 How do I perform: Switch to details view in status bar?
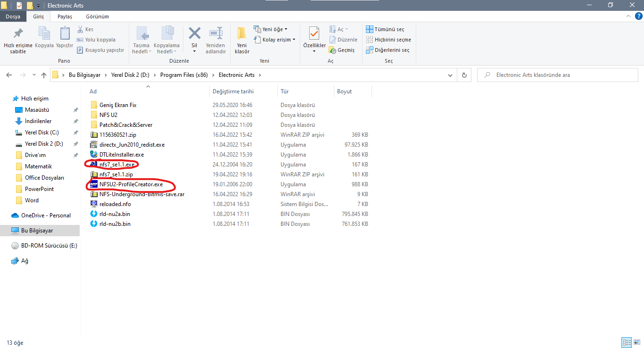pyautogui.click(x=627, y=343)
